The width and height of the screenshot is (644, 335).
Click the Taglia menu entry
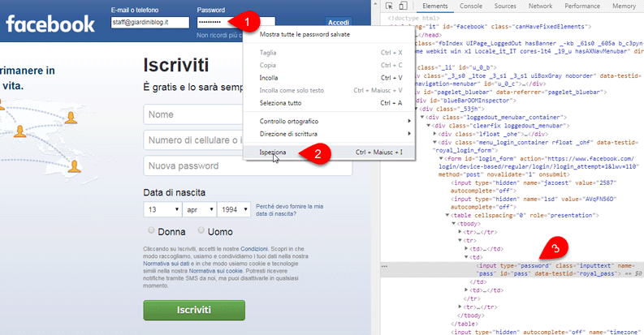point(329,53)
